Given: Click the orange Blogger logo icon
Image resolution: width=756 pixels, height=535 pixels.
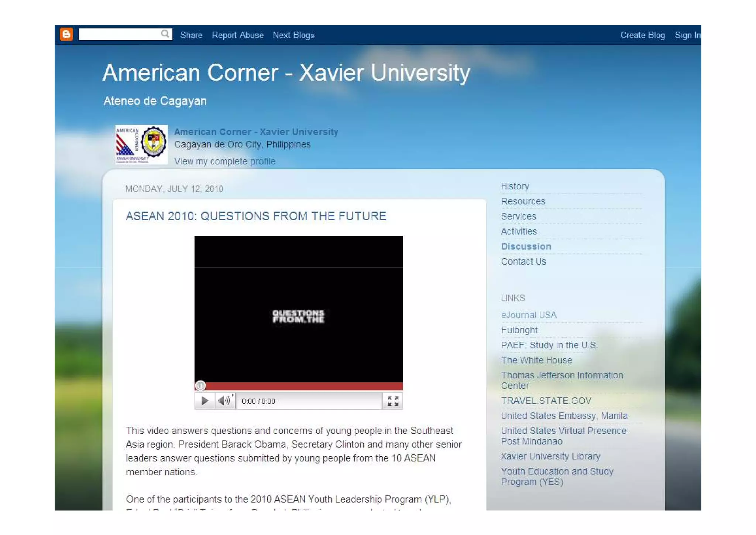Looking at the screenshot, I should click(66, 34).
